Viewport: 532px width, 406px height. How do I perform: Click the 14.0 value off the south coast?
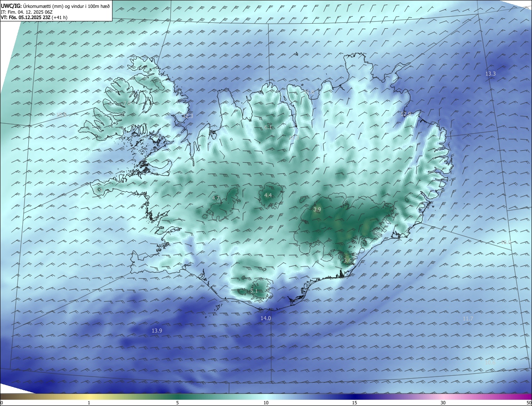[266, 318]
